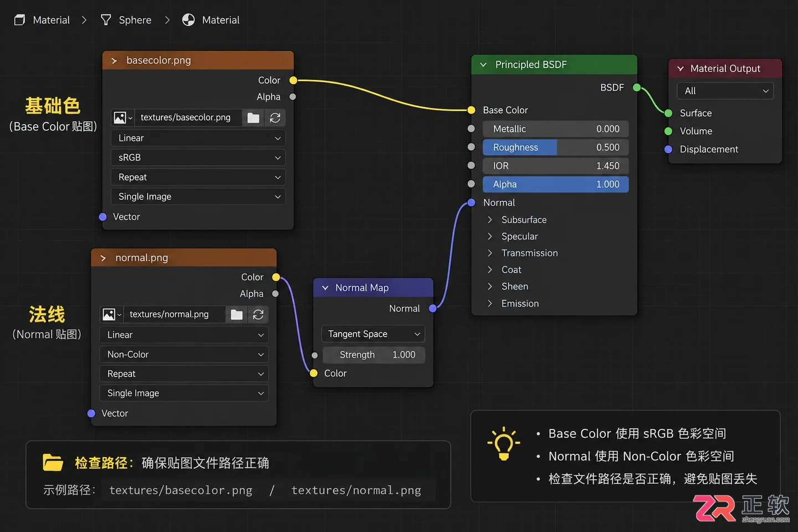798x532 pixels.
Task: Click Base Color input socket
Action: pos(471,110)
